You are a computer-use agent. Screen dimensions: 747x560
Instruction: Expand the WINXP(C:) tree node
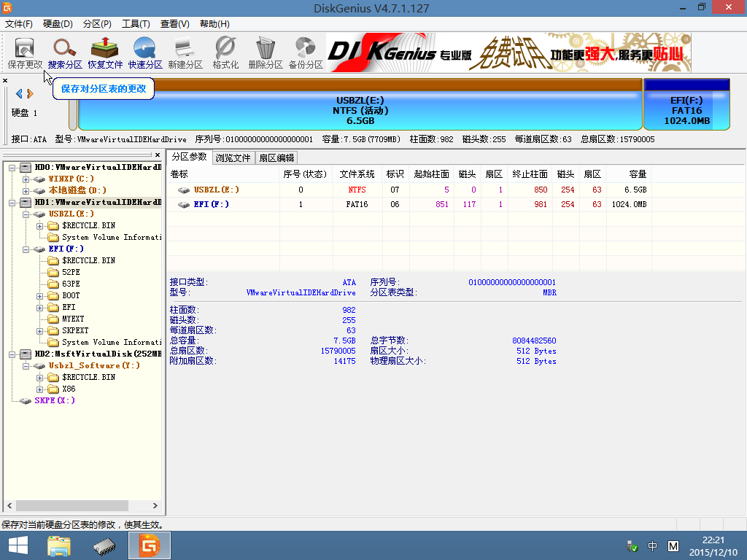[26, 179]
